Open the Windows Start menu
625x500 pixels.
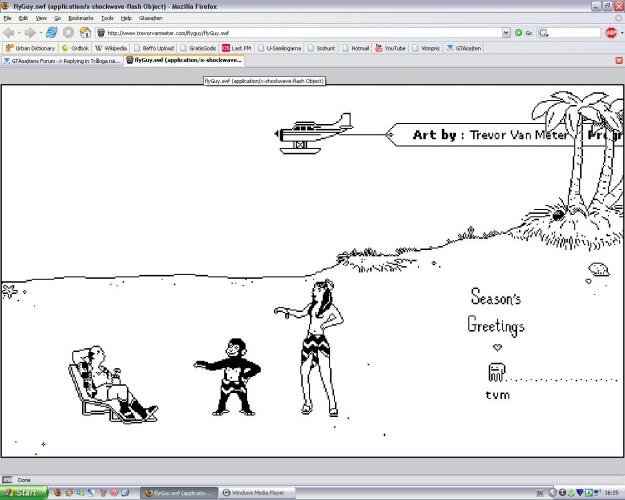tap(22, 492)
